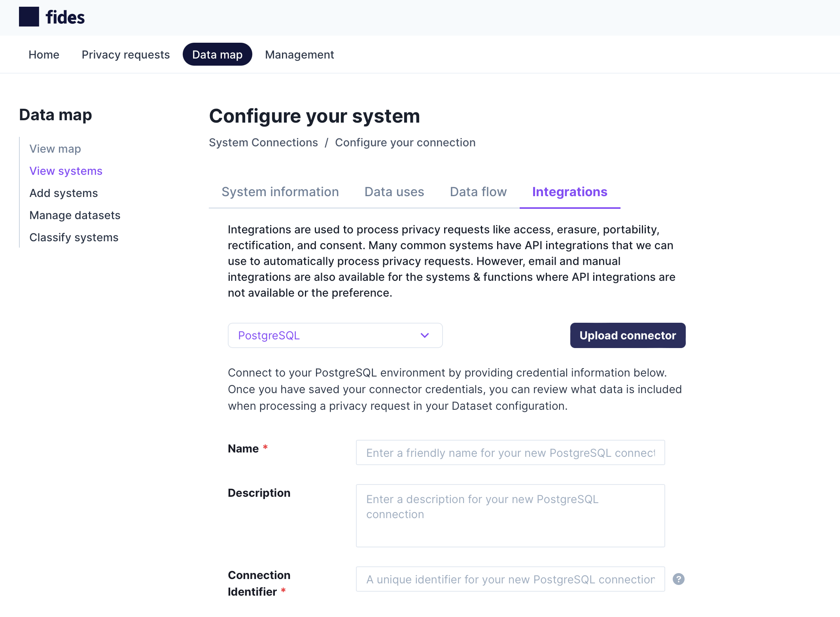Click the Data map navigation pill

(x=217, y=54)
